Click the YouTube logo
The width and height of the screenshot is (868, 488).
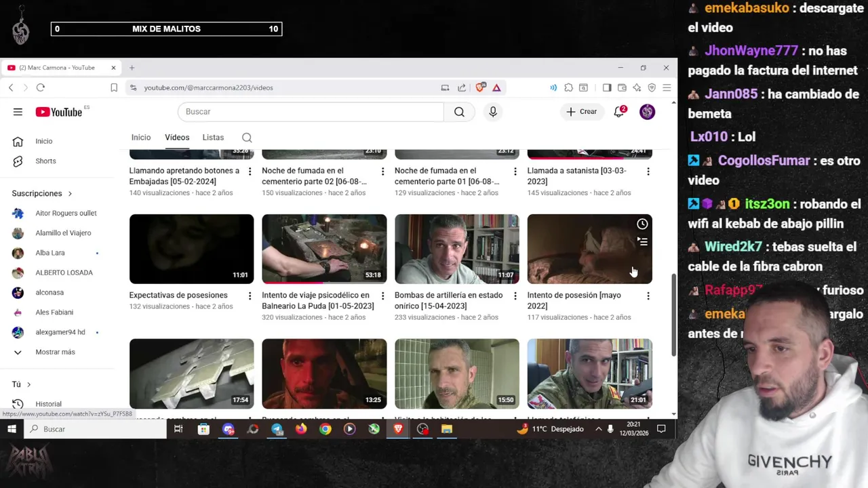click(x=59, y=112)
